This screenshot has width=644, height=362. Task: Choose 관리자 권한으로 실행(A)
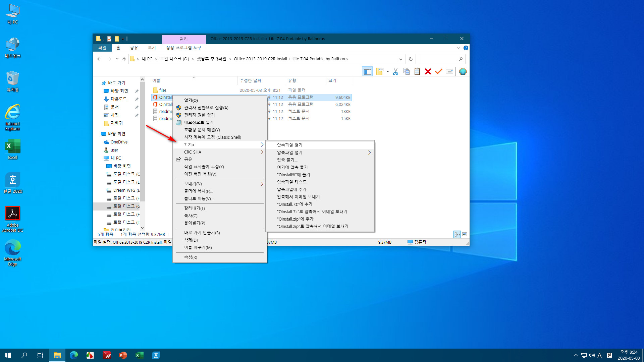[220, 108]
